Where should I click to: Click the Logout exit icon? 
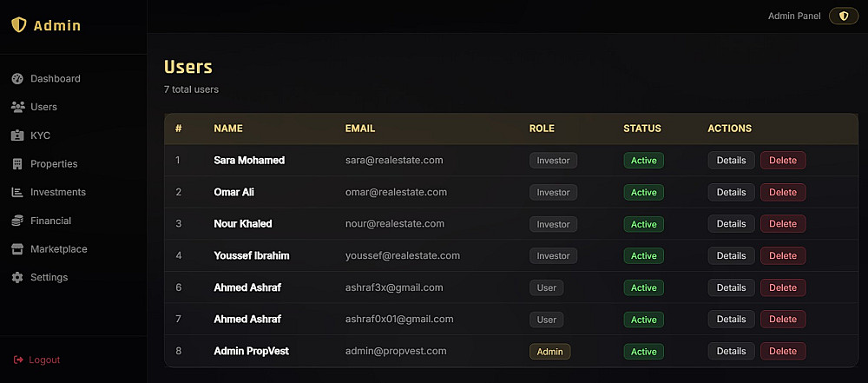click(x=18, y=360)
